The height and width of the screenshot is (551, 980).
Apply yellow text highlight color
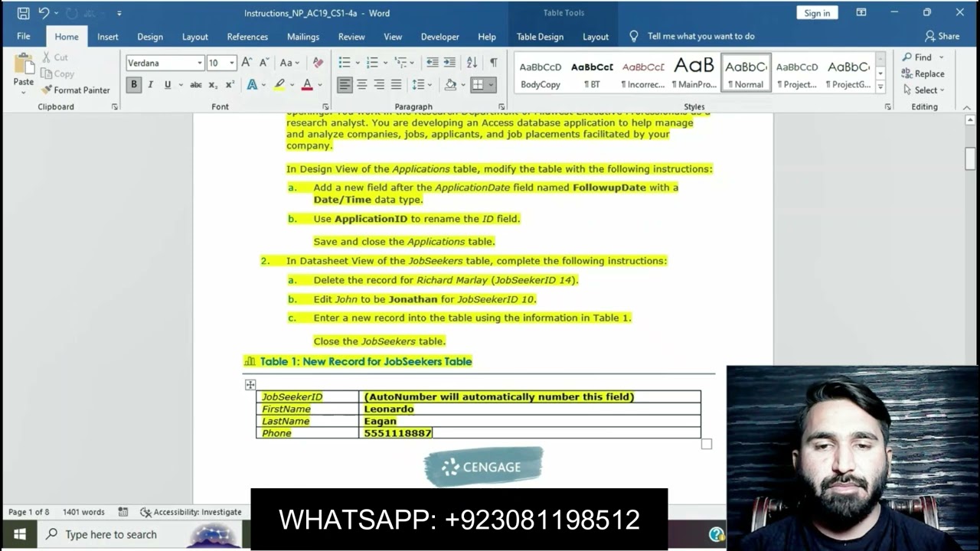point(279,85)
